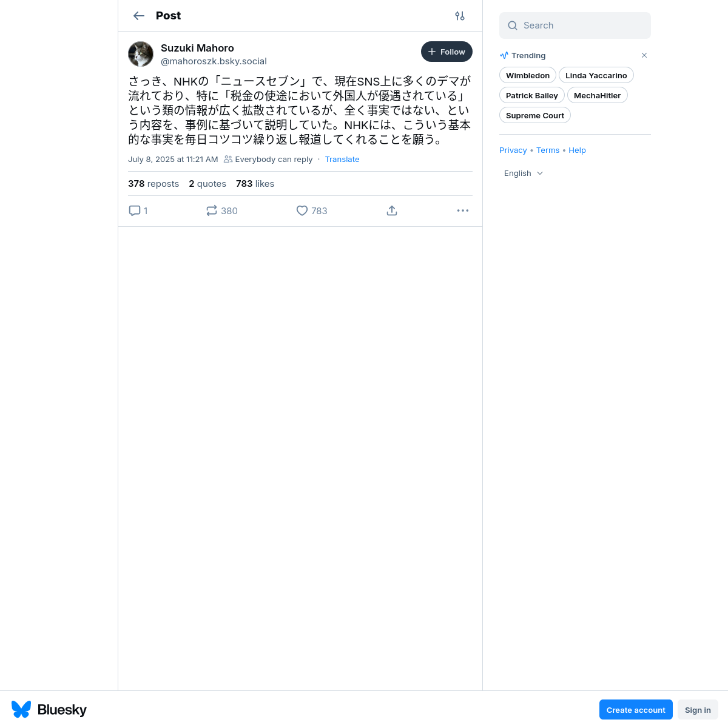Expand the English language dropdown
Image resolution: width=728 pixels, height=728 pixels.
coord(524,173)
